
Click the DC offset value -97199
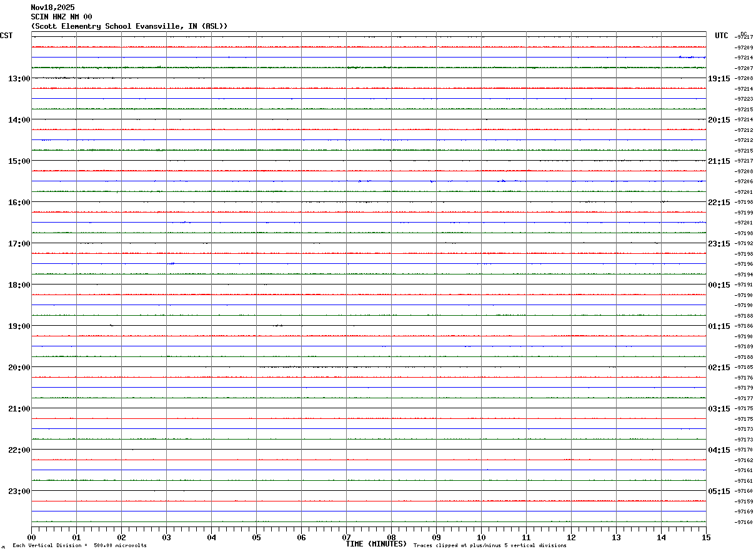(744, 213)
